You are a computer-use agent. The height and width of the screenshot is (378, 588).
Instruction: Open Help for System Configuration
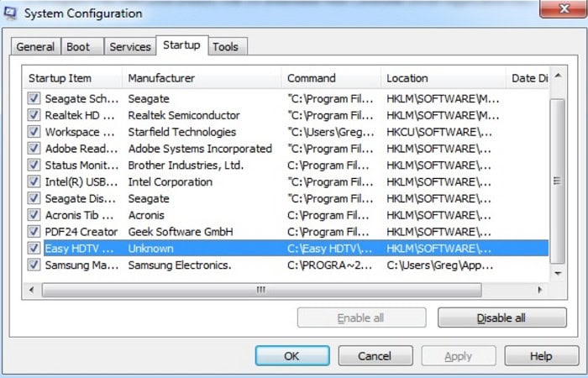[x=542, y=356]
